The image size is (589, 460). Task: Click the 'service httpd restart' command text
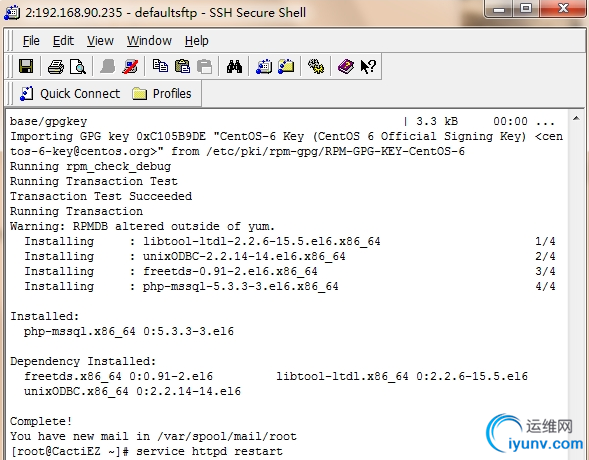click(x=209, y=451)
